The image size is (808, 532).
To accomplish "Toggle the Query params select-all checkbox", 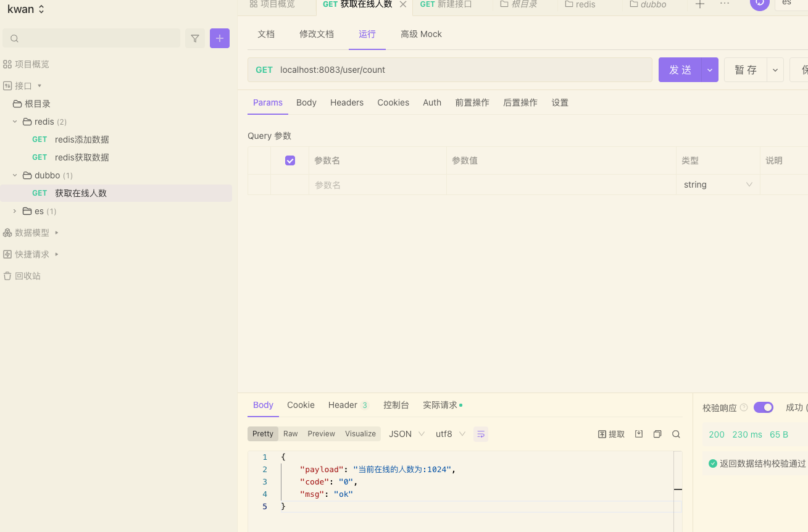I will click(x=290, y=160).
